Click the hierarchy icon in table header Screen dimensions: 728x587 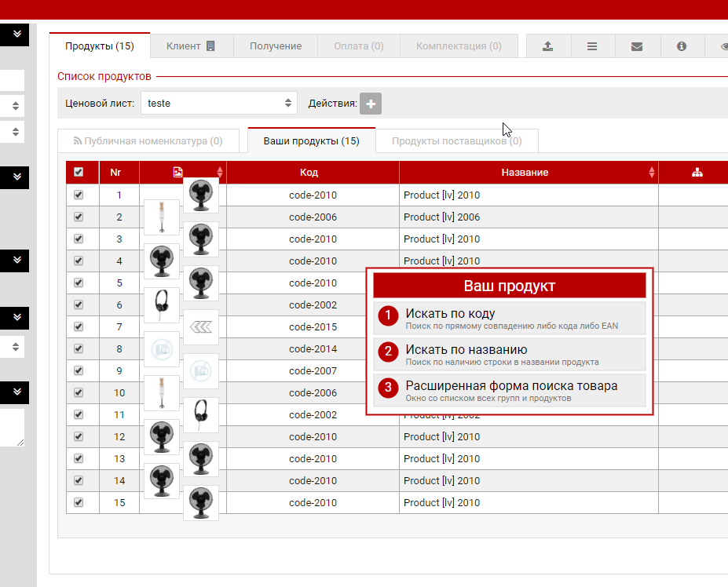point(697,173)
